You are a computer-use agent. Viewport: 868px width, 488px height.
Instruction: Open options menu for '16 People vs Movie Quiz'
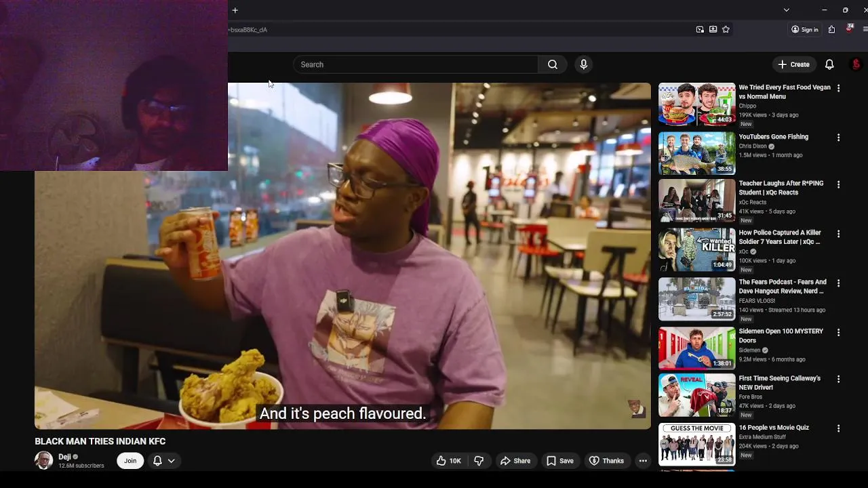pos(838,428)
